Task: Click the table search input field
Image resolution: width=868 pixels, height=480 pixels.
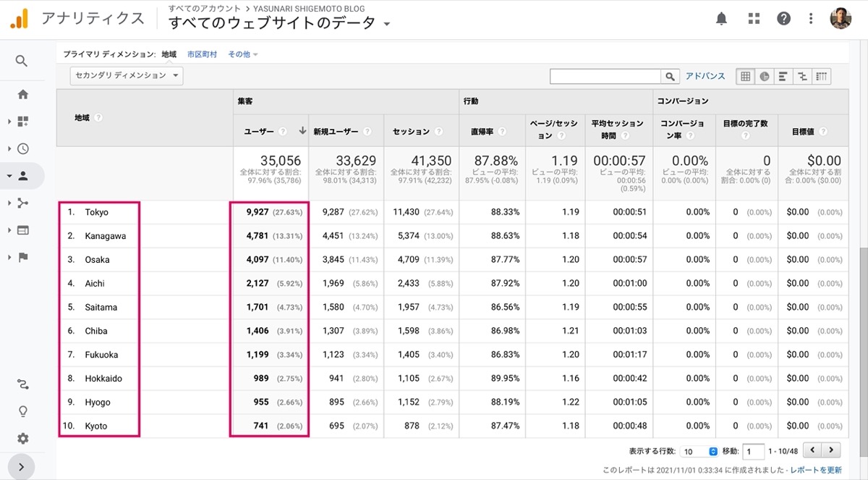Action: (605, 76)
